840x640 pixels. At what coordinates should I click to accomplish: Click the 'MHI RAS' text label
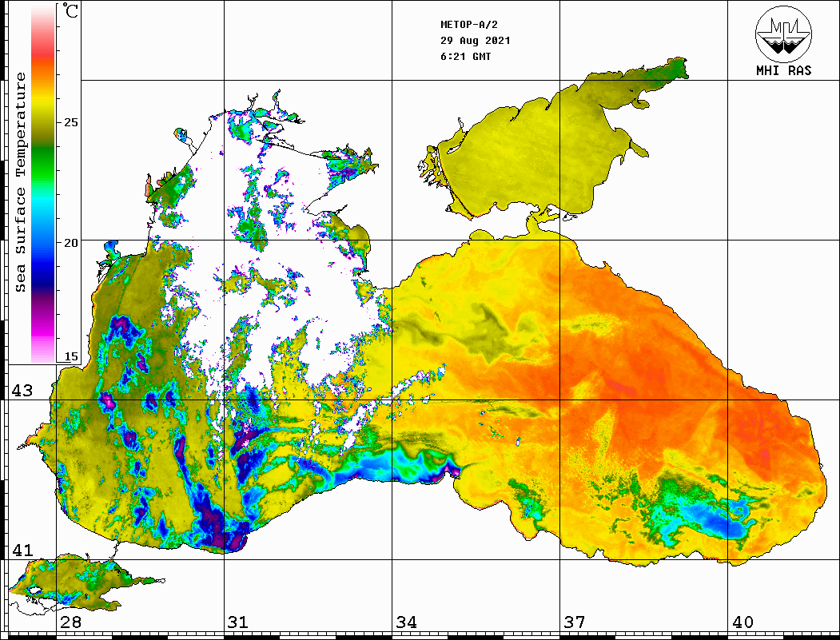(784, 70)
